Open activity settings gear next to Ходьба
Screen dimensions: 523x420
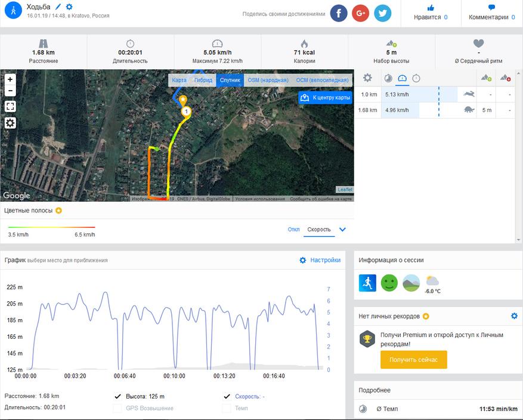coord(69,7)
